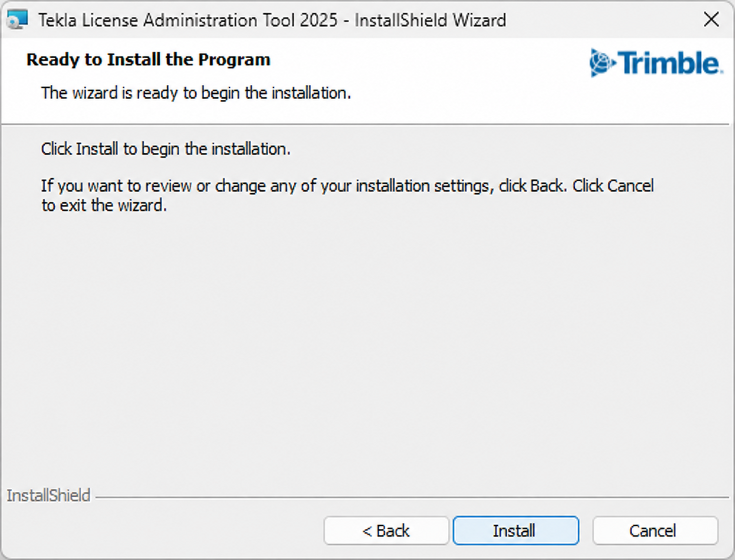Cancel the setup wizard
The width and height of the screenshot is (735, 560).
655,530
